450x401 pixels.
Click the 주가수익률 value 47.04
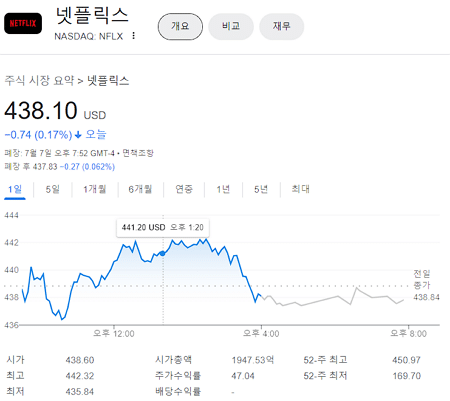pos(243,376)
